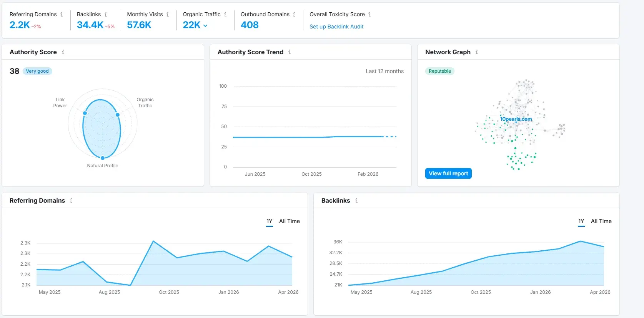Switch Referring Domains chart to All Time
The width and height of the screenshot is (644, 318).
click(289, 221)
